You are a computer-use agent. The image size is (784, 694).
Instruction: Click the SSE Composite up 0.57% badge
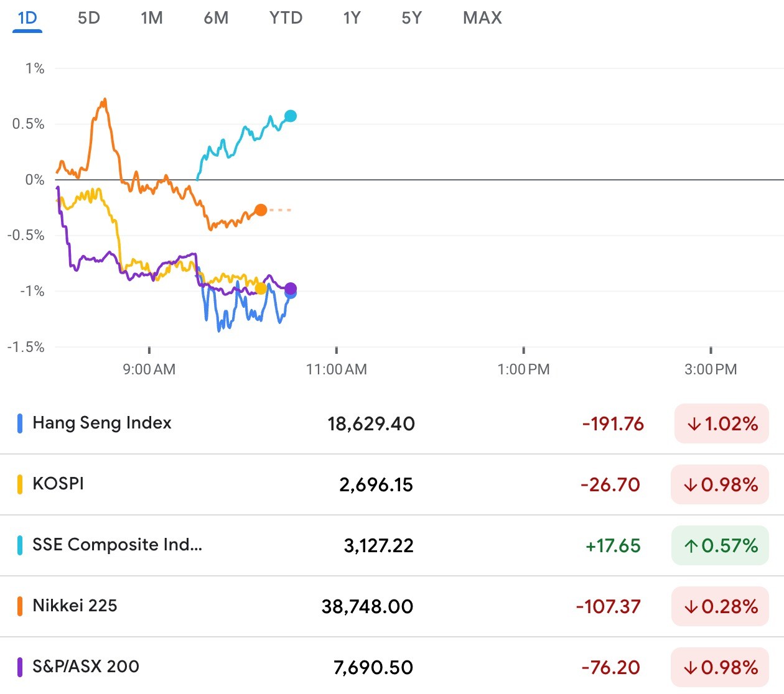[720, 545]
